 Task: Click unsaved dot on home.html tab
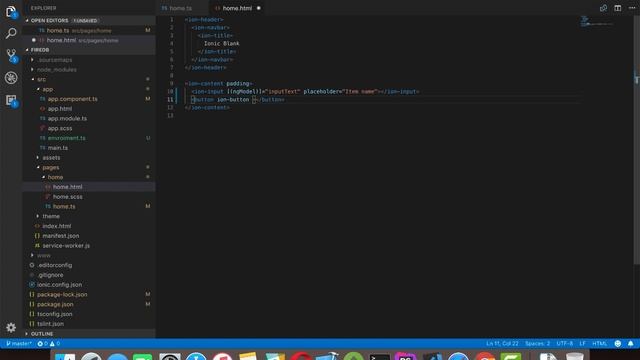click(258, 8)
